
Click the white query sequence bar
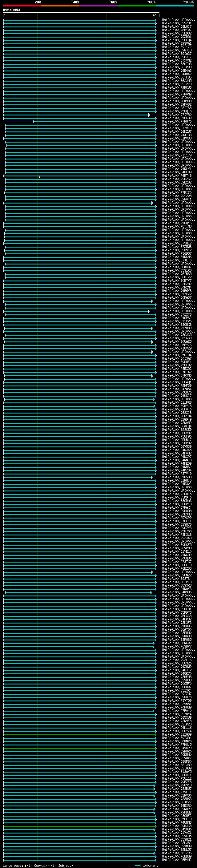[x=81, y=12]
